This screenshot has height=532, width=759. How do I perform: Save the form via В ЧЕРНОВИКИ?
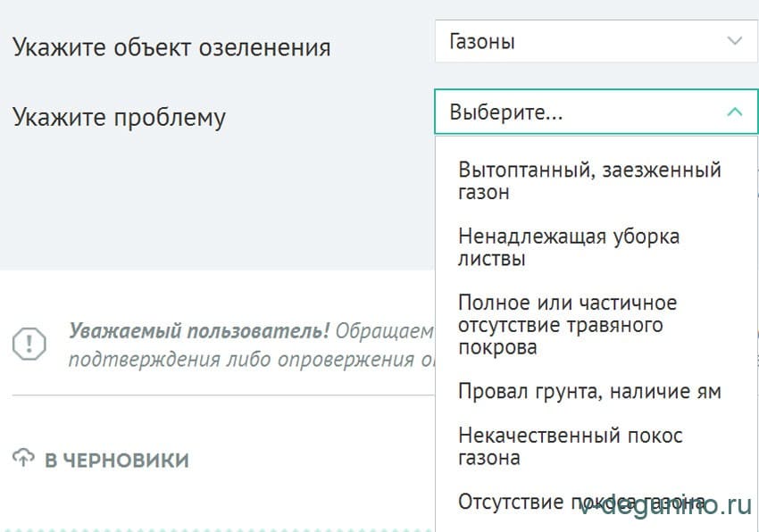(116, 461)
